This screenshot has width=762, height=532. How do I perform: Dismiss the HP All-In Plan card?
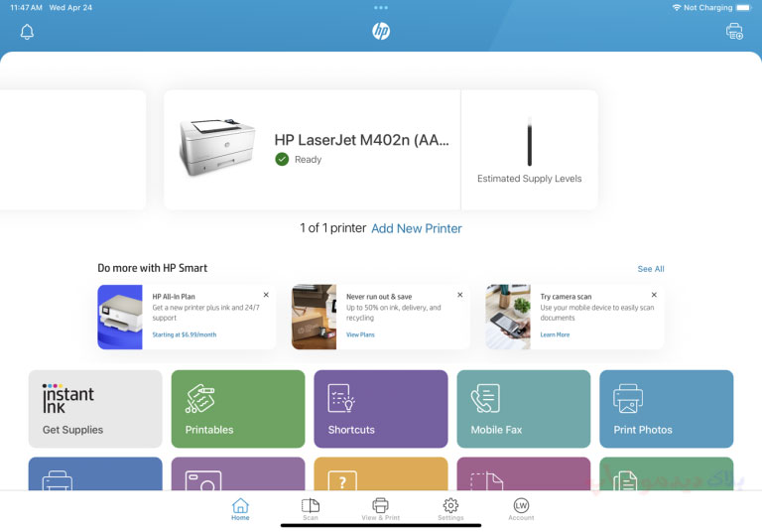pos(266,295)
